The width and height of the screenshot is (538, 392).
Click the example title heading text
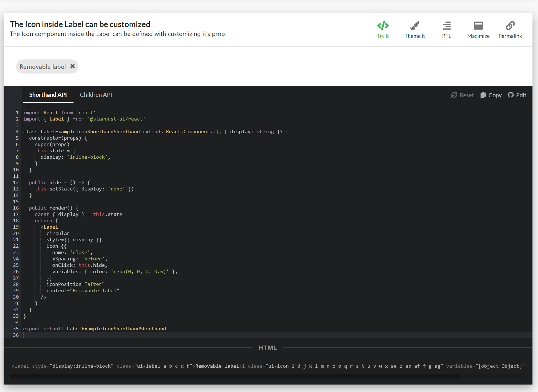tap(80, 24)
